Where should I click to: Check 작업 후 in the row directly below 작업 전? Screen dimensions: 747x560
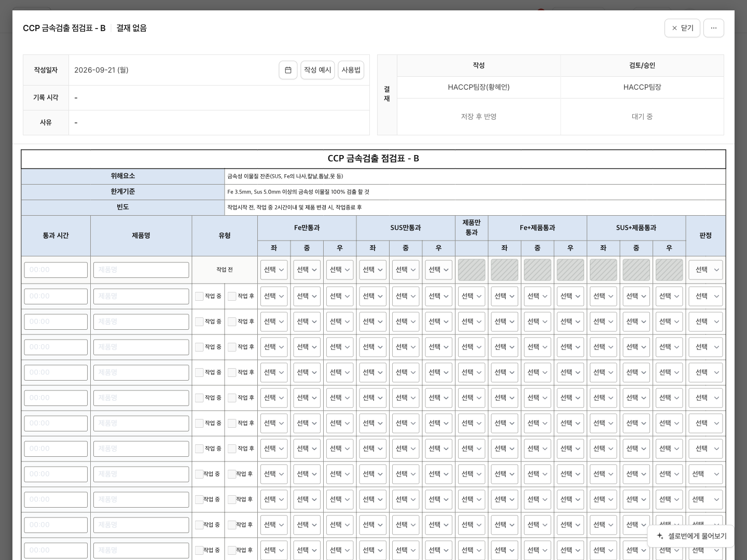coord(232,296)
